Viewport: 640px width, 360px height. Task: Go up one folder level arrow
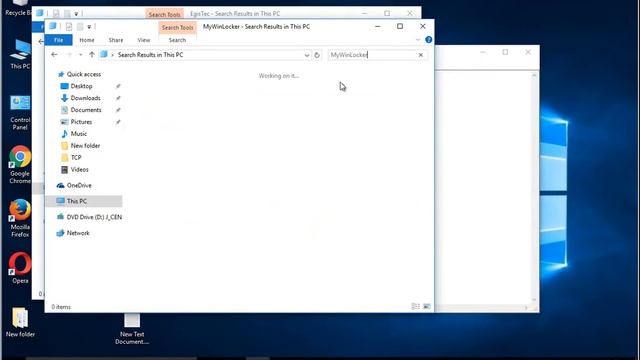(x=92, y=55)
